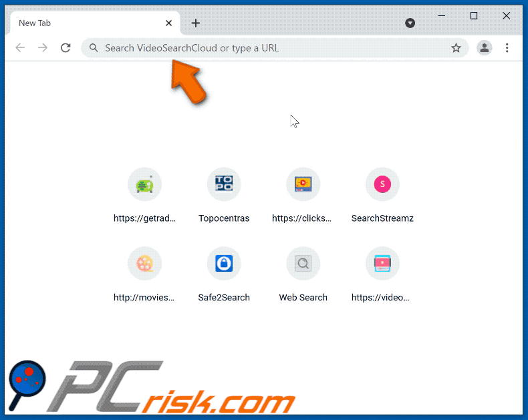Reload the current page
The image size is (528, 420).
(x=65, y=48)
